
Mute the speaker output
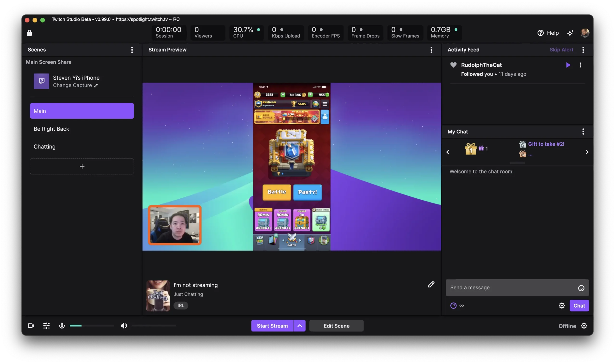point(124,326)
